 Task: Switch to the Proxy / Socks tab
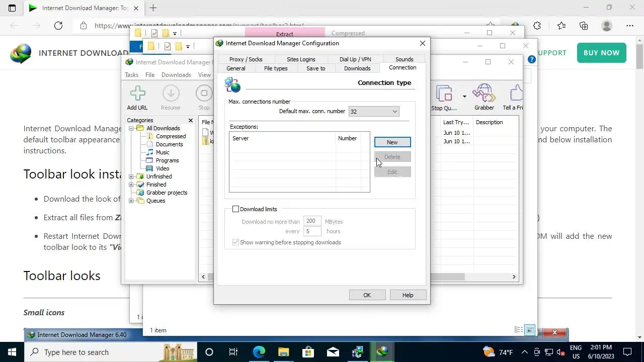[x=246, y=59]
